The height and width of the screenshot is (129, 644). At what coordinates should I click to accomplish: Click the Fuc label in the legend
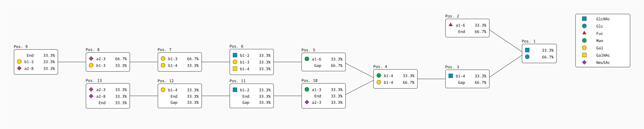599,33
